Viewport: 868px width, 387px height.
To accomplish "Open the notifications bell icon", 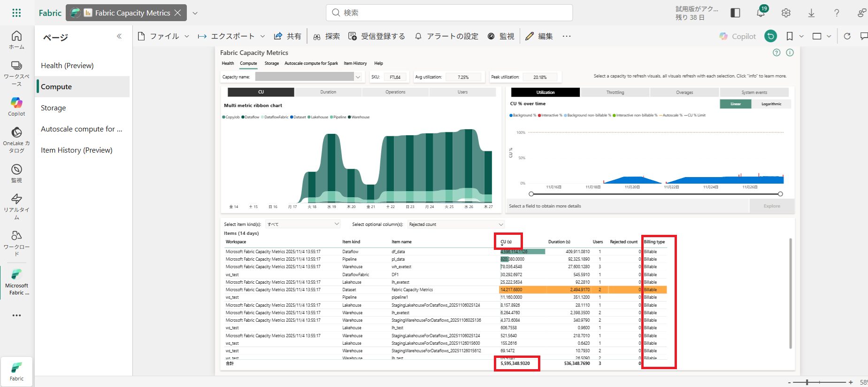I will pyautogui.click(x=760, y=13).
